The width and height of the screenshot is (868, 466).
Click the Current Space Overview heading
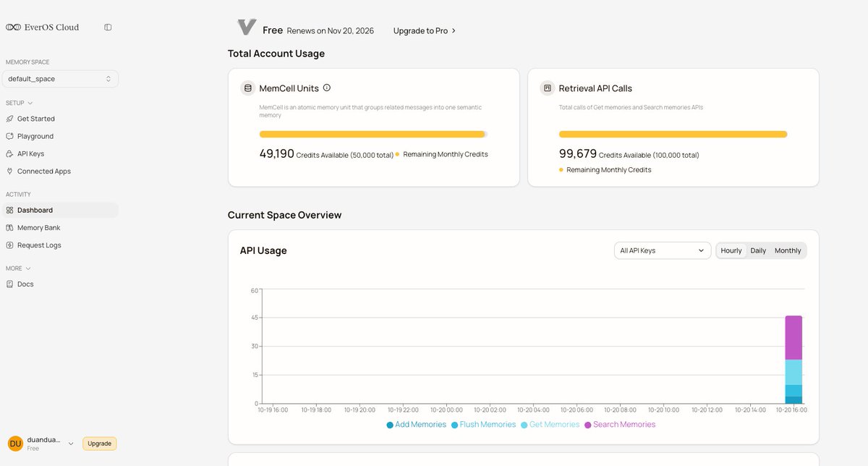coord(284,215)
